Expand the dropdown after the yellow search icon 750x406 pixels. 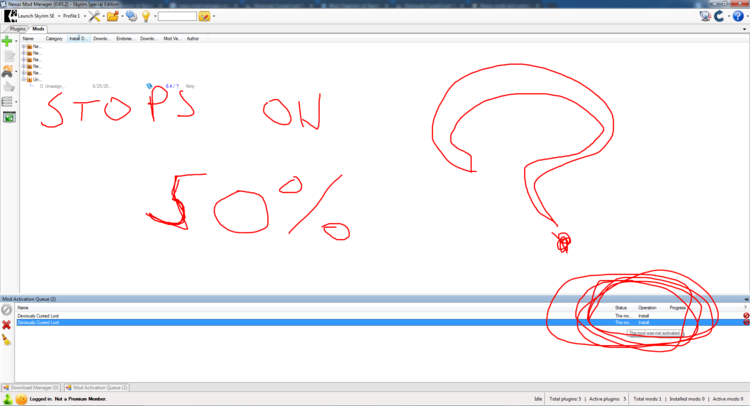coord(213,16)
